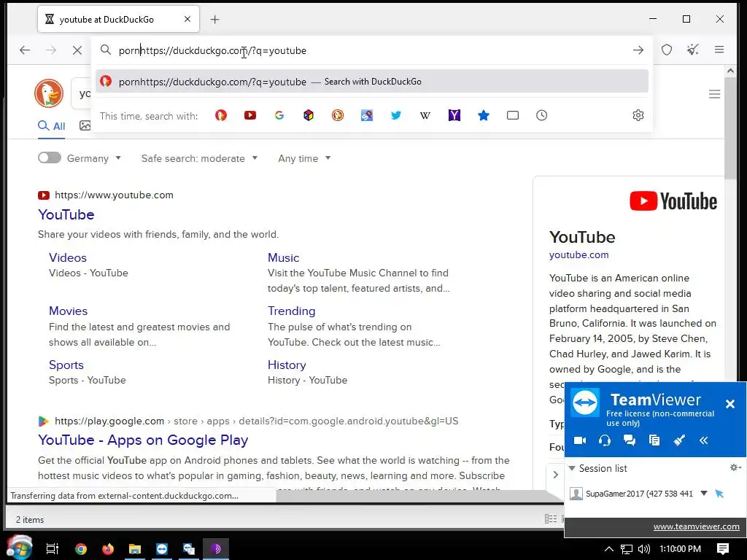Search history using the clock icon
The width and height of the screenshot is (747, 560).
pyautogui.click(x=542, y=115)
